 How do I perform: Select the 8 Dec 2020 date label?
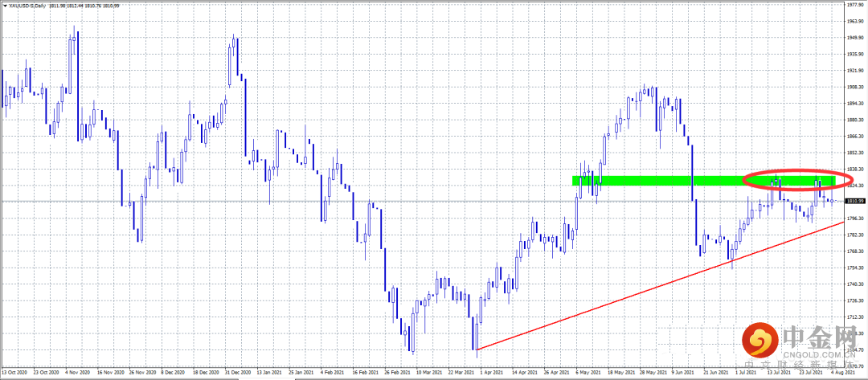172,373
